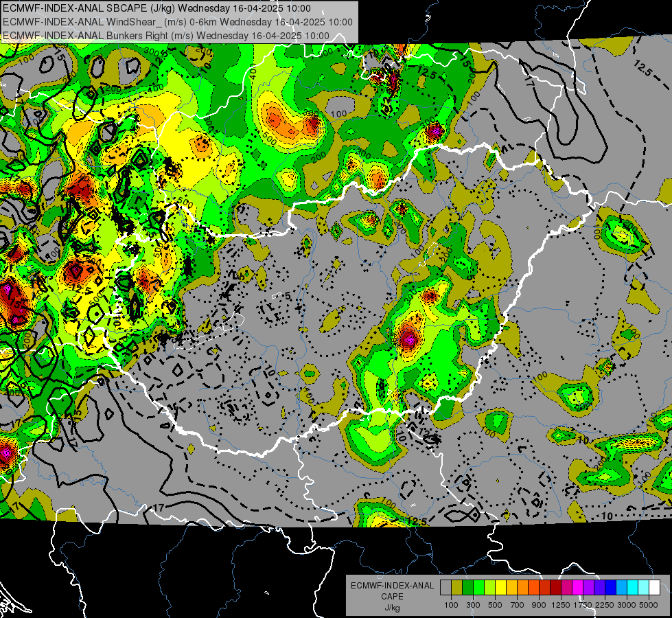The width and height of the screenshot is (672, 618).
Task: Click the amber legend swatch after yellow
Action: click(511, 587)
